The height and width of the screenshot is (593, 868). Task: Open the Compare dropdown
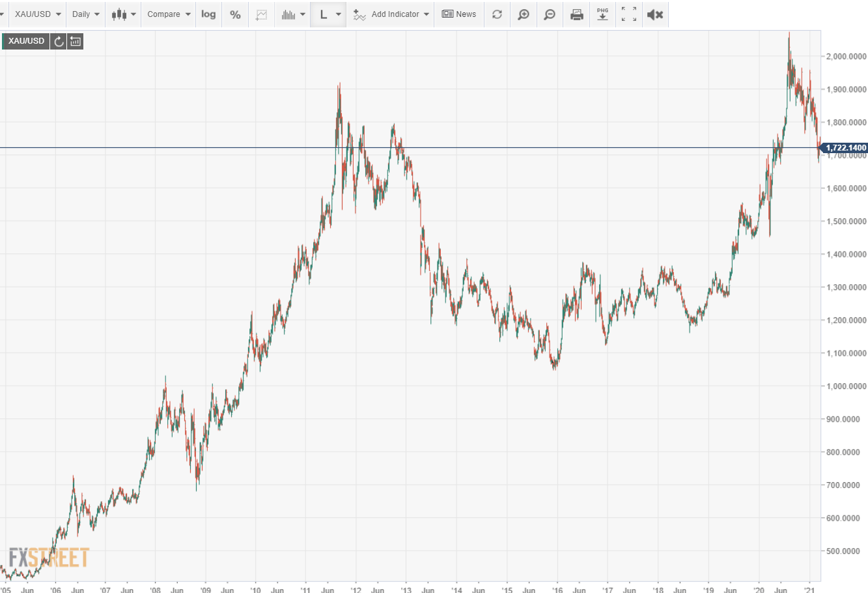click(x=169, y=14)
